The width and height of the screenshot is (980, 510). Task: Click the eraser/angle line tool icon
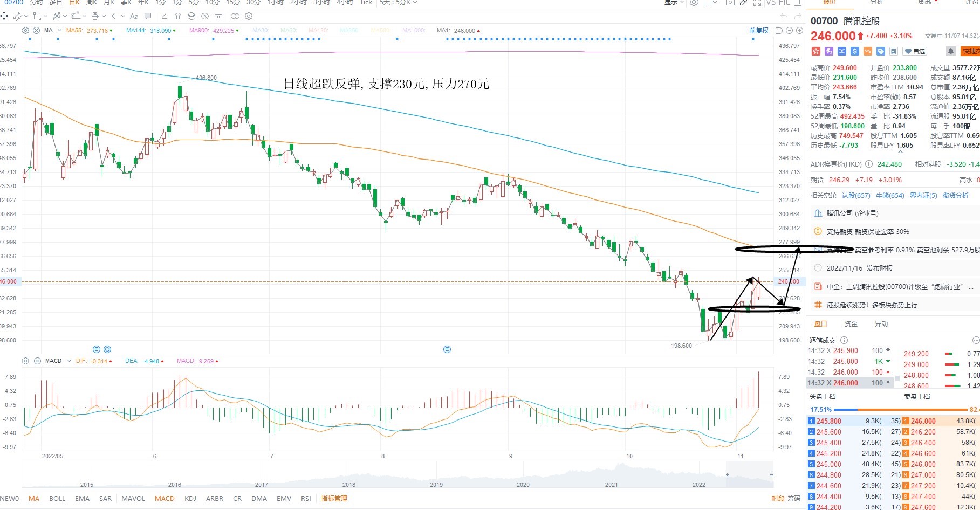[165, 16]
